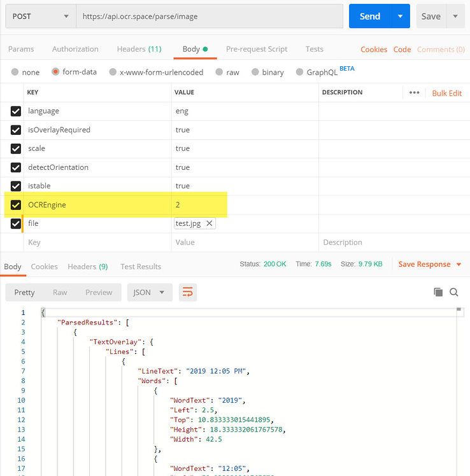Viewport: 470px width, 476px height.
Task: Open the Params tab
Action: (x=21, y=49)
